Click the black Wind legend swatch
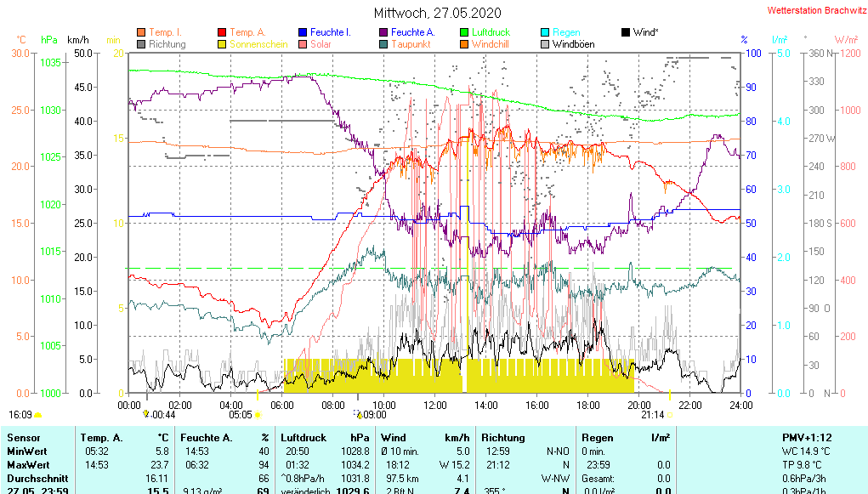The width and height of the screenshot is (868, 494). [626, 32]
